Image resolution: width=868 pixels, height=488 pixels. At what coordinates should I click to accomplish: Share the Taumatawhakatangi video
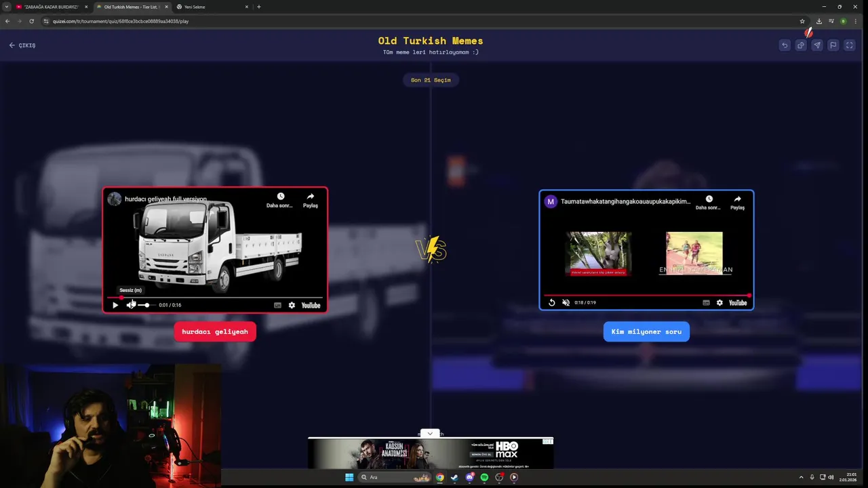(737, 203)
